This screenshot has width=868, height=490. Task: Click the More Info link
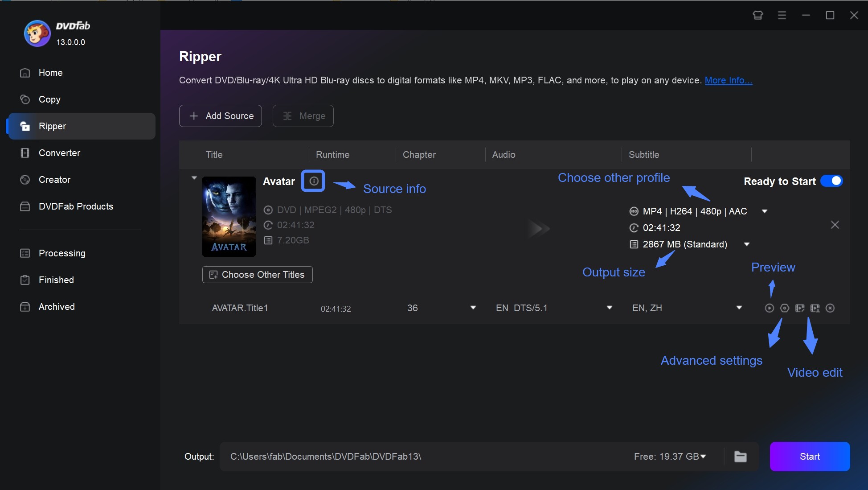(729, 80)
